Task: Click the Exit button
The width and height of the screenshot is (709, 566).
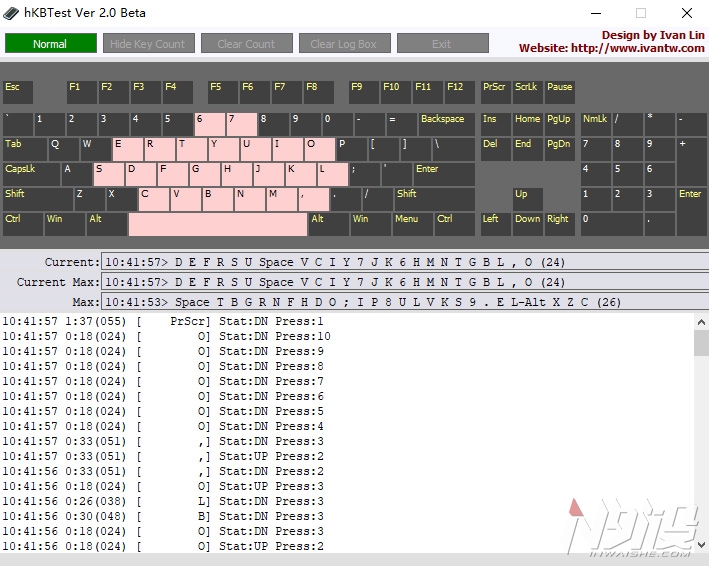Action: (x=443, y=43)
